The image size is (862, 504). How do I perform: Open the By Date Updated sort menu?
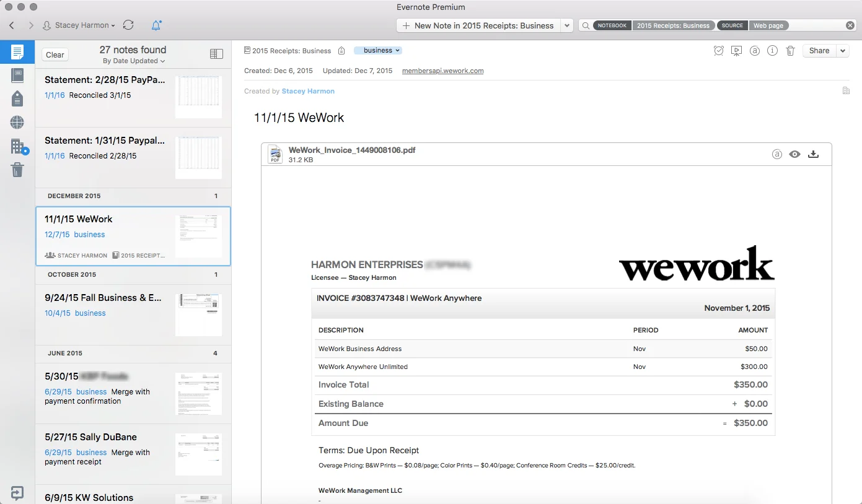(x=134, y=61)
